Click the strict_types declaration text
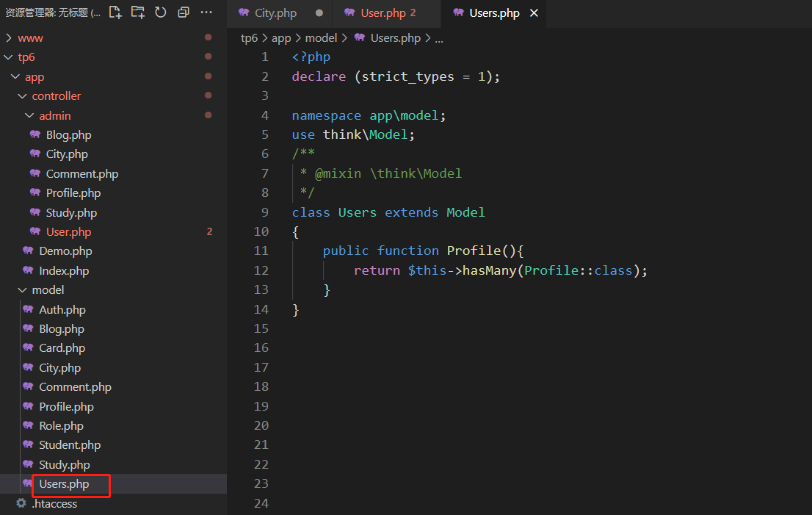The image size is (812, 515). point(407,76)
